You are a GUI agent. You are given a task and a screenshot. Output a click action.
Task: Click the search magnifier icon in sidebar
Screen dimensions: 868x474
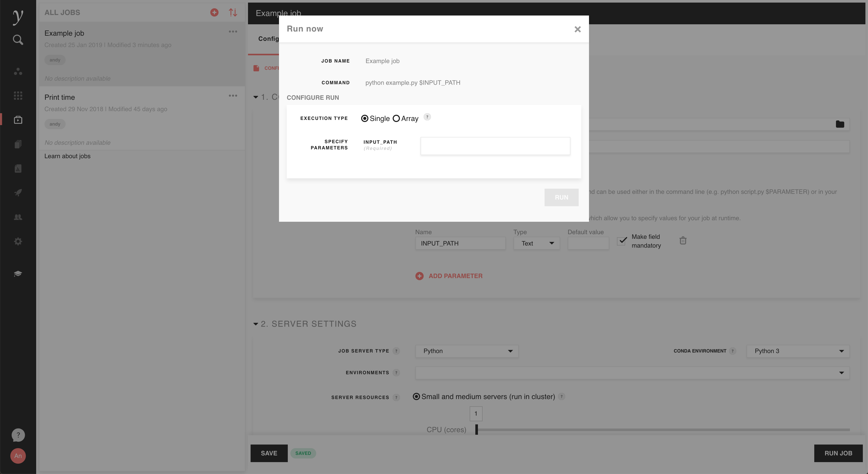tap(18, 40)
